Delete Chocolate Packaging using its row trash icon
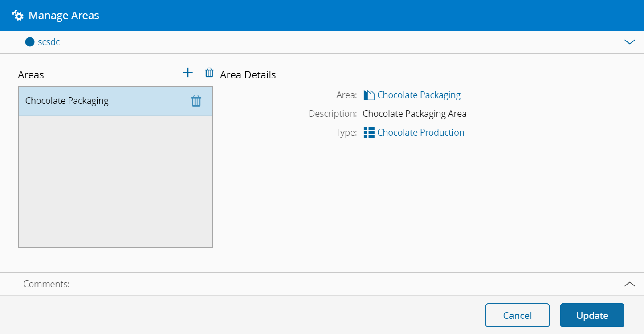 (196, 101)
